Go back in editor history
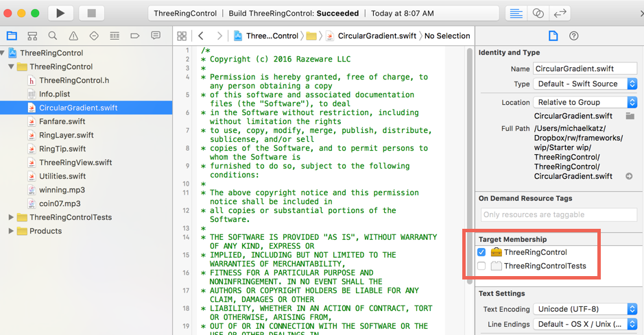The width and height of the screenshot is (644, 335). [x=201, y=36]
